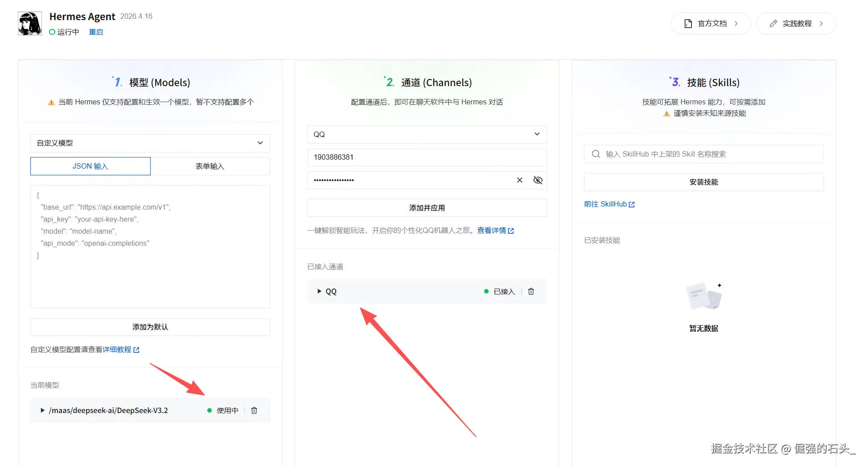The width and height of the screenshot is (868, 467).
Task: Click the 已接入通道 section label
Action: [325, 267]
